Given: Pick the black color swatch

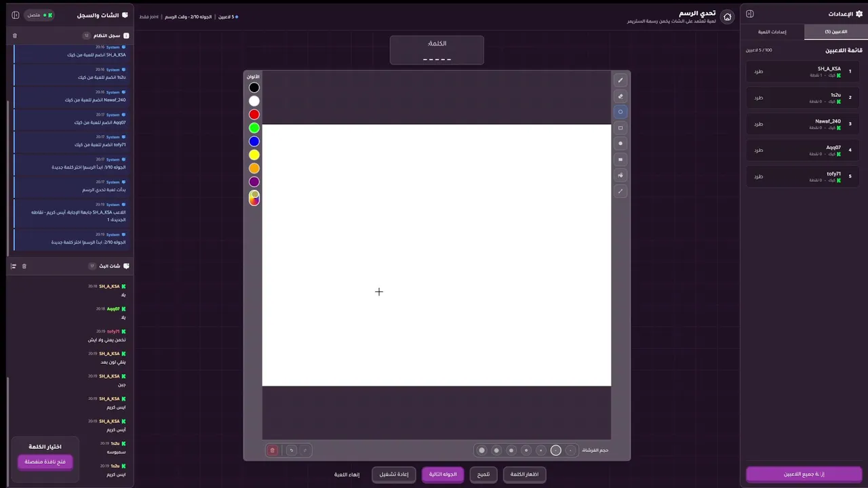Looking at the screenshot, I should coord(254,87).
